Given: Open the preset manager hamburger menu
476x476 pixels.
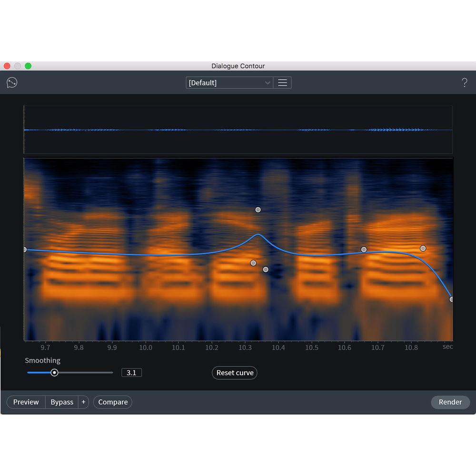Looking at the screenshot, I should click(282, 82).
